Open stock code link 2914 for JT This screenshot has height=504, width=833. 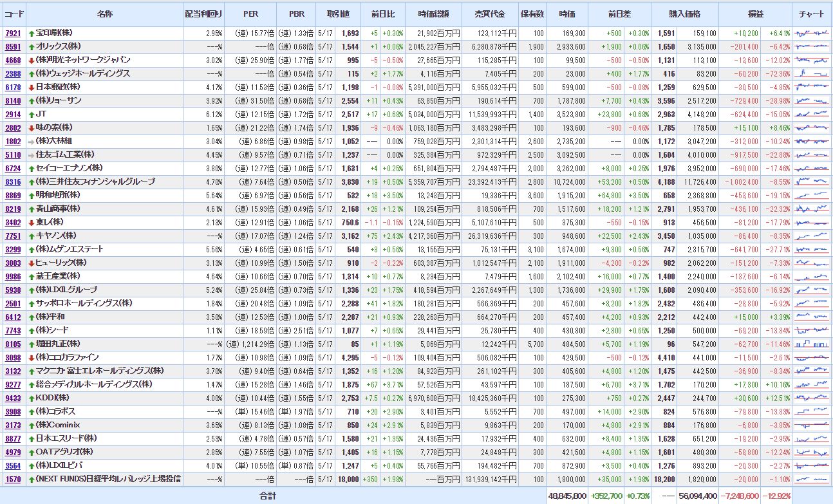[x=13, y=114]
